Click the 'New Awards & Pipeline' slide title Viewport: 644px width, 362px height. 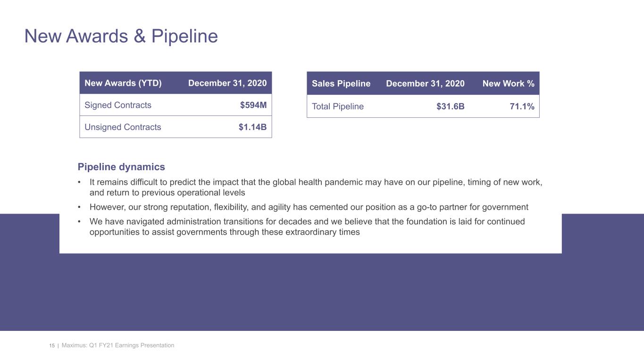pos(121,36)
